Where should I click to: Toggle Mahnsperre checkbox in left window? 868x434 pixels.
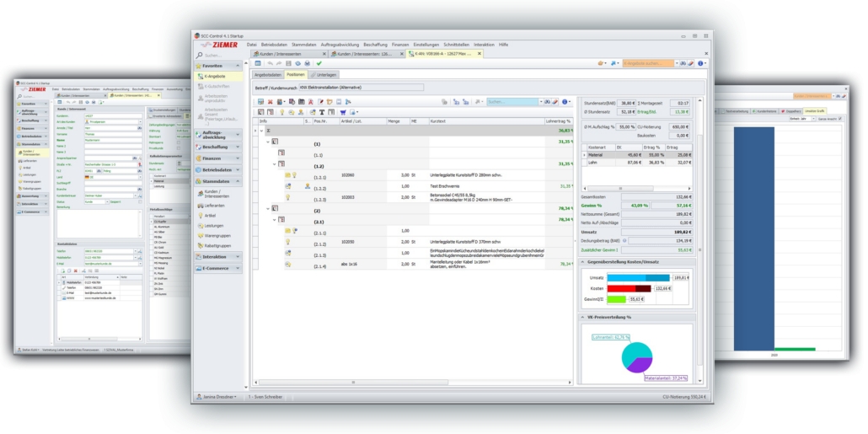click(x=179, y=142)
